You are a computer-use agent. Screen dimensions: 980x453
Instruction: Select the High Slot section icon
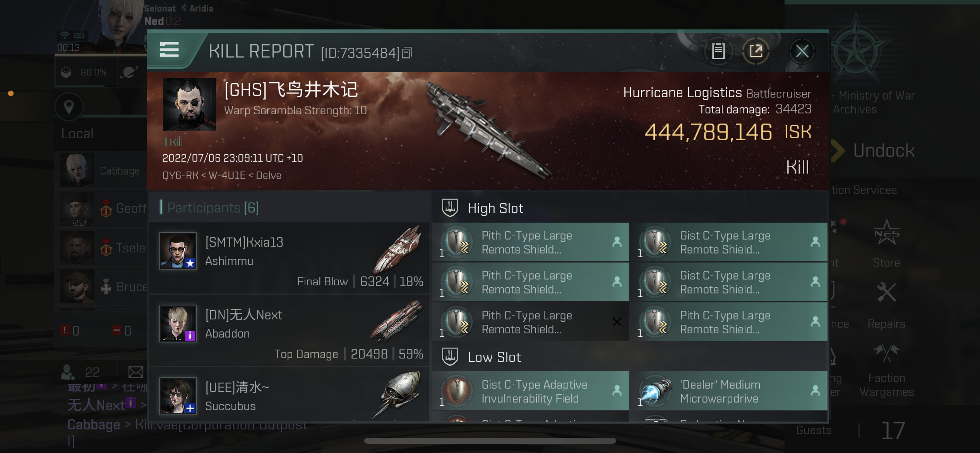[x=450, y=208]
